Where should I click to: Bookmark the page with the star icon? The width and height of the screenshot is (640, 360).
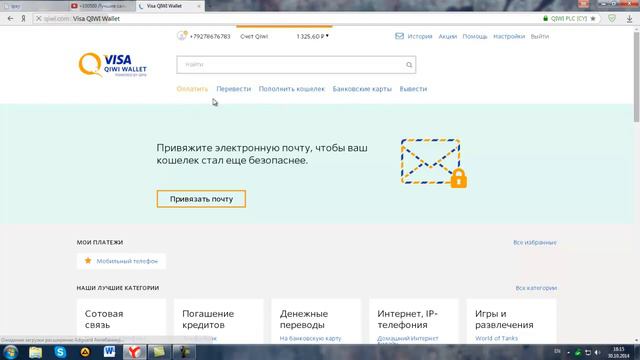click(x=593, y=19)
